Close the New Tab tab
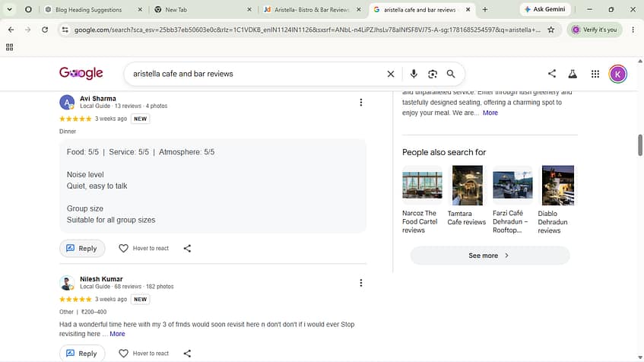Image resolution: width=644 pixels, height=362 pixels. (x=249, y=9)
